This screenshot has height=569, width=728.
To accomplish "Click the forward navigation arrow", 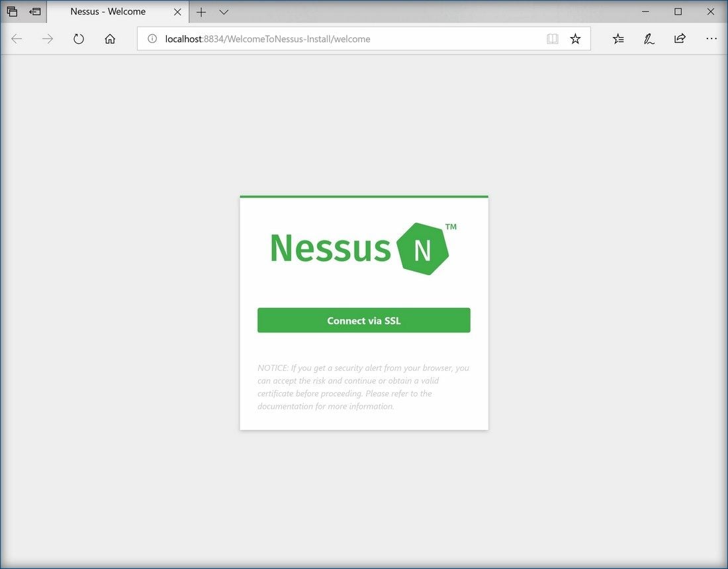I will coord(48,39).
